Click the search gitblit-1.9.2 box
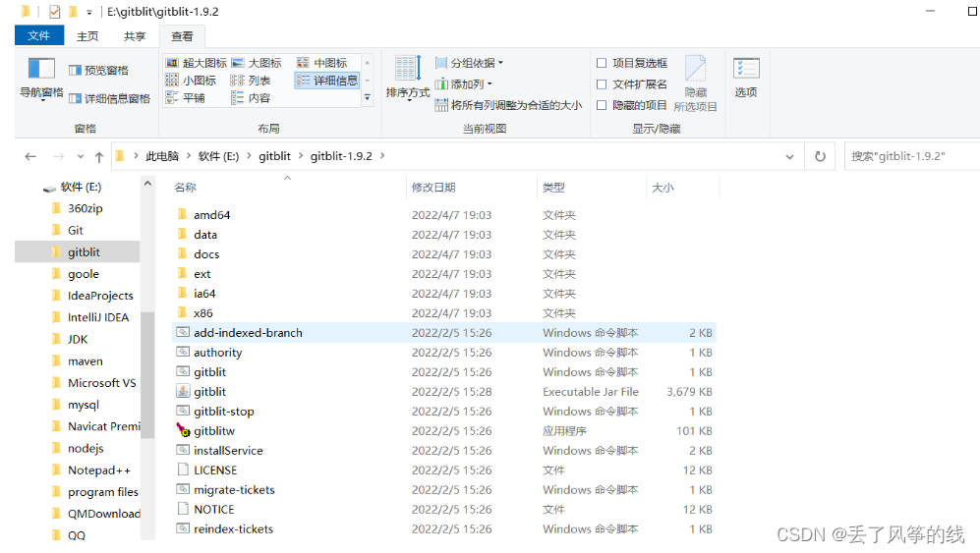 tap(911, 156)
